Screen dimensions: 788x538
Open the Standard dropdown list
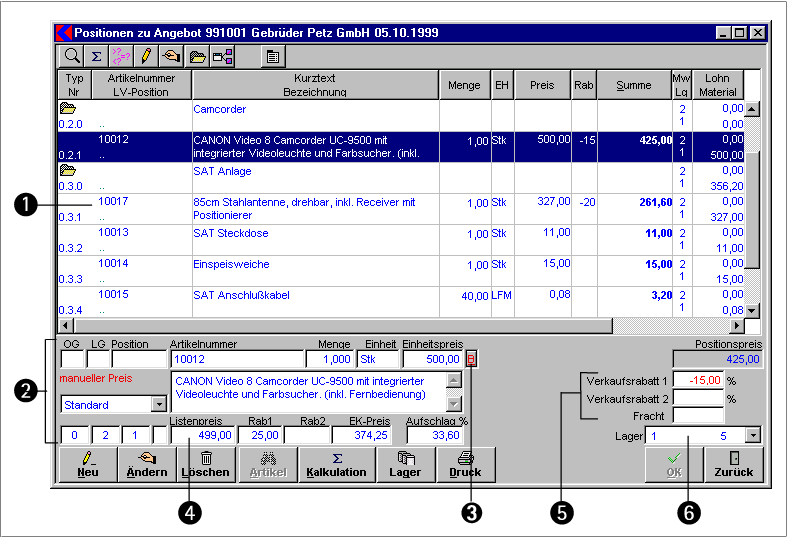click(159, 404)
